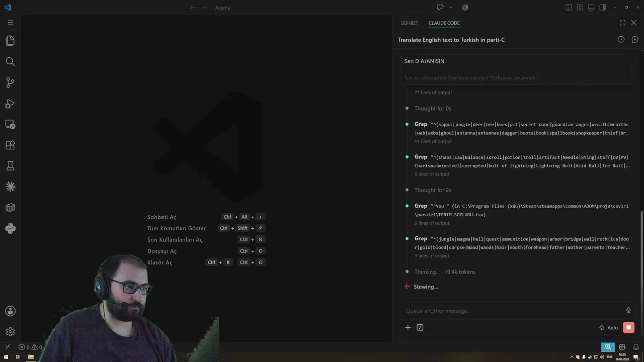644x362 pixels.
Task: Expand the 'Thought for 0s' block
Action: (433, 109)
